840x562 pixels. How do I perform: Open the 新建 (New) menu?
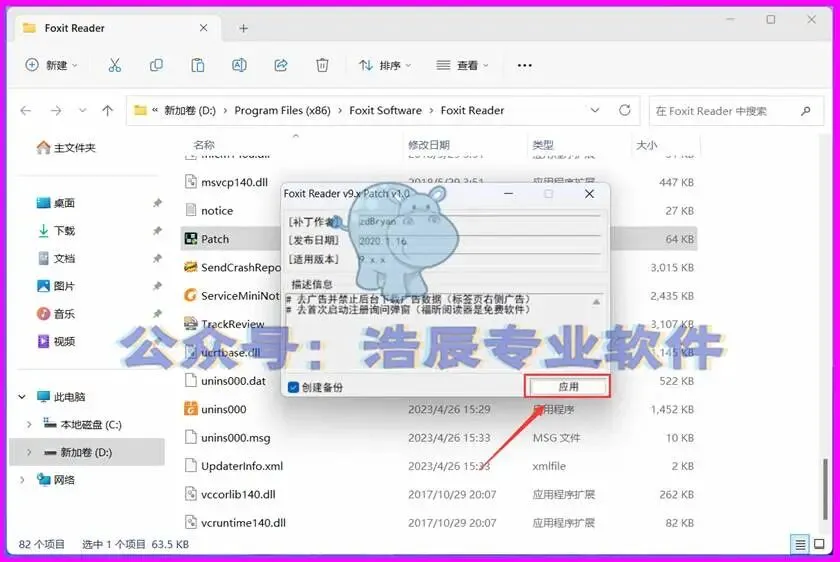pyautogui.click(x=51, y=65)
